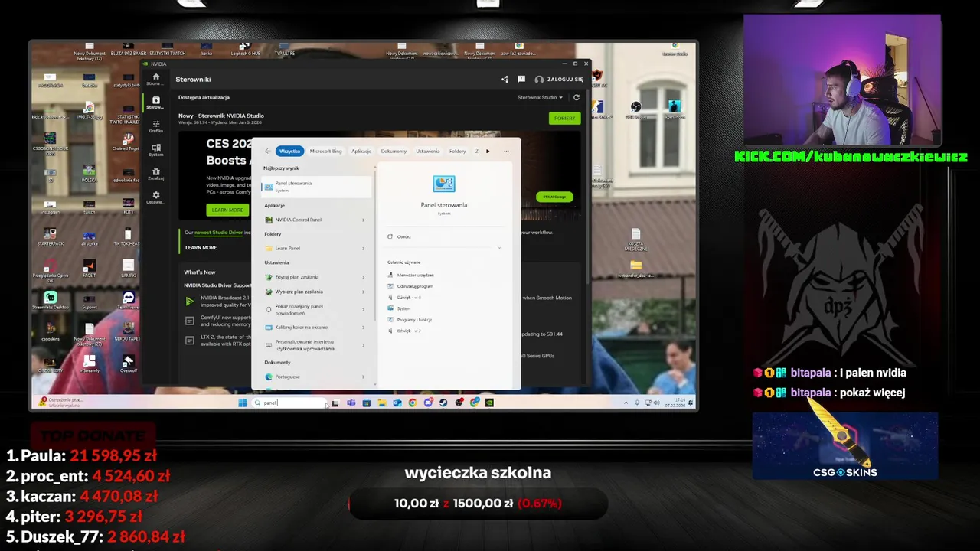Open the Sterownik Studio dropdown
This screenshot has height=551, width=980.
(540, 97)
